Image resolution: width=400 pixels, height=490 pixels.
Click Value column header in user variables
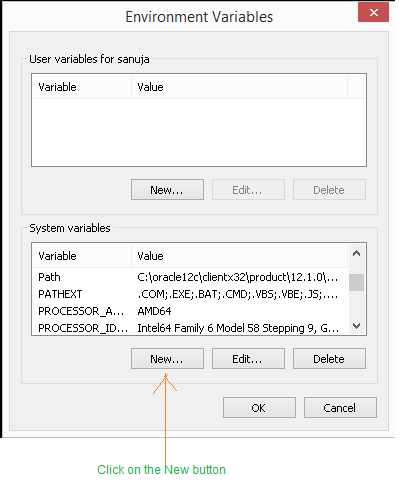(240, 87)
